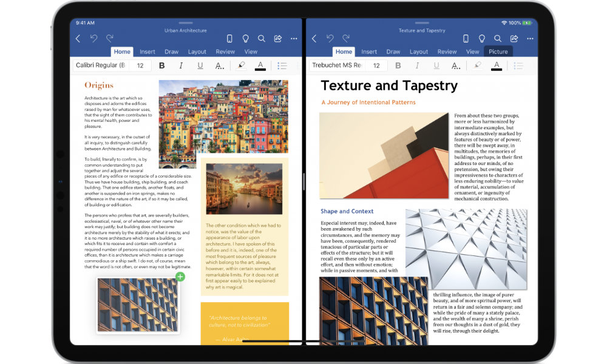Select the highlighter tool in Urban Architecture toolbar
Image resolution: width=607 pixels, height=364 pixels.
coord(241,66)
